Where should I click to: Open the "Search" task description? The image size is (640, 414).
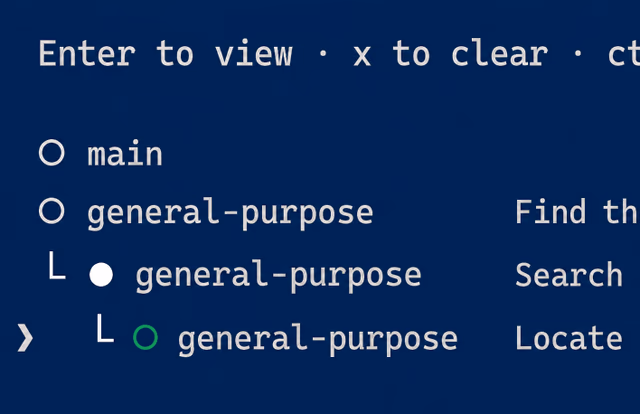coord(569,274)
